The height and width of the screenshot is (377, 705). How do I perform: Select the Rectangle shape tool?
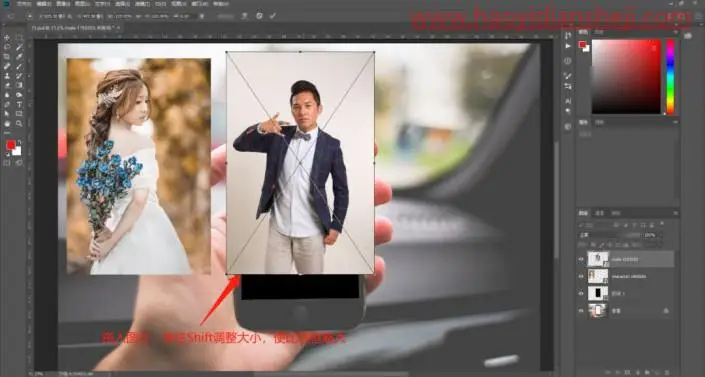click(19, 114)
